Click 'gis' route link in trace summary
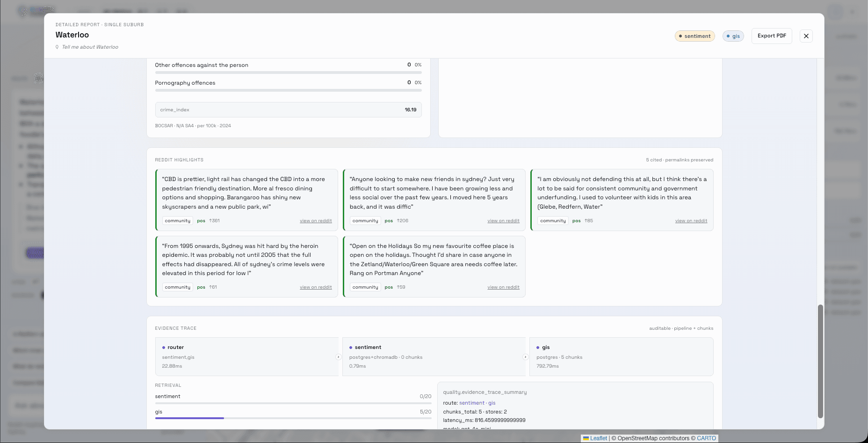Viewport: 868px width, 443px height. [x=492, y=403]
